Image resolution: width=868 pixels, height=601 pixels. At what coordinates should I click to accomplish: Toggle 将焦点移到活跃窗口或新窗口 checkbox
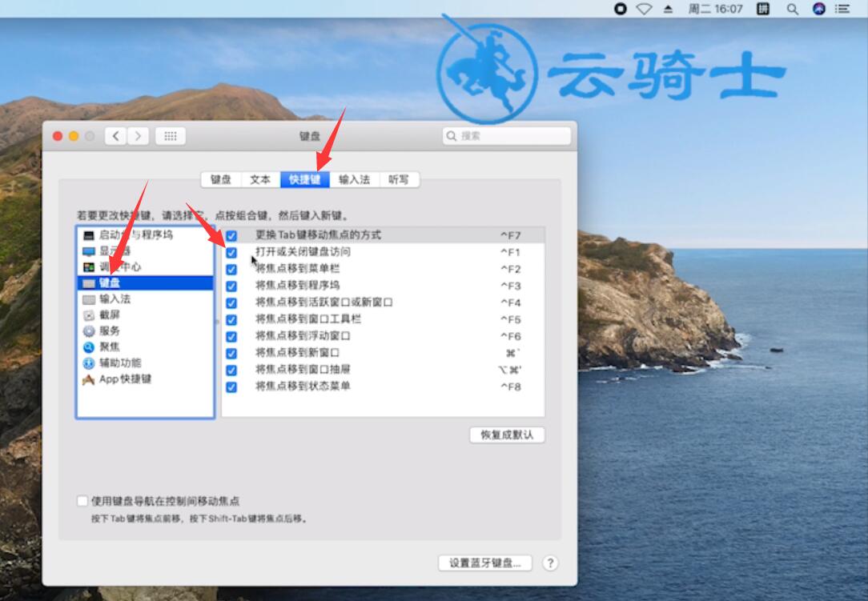(x=231, y=303)
